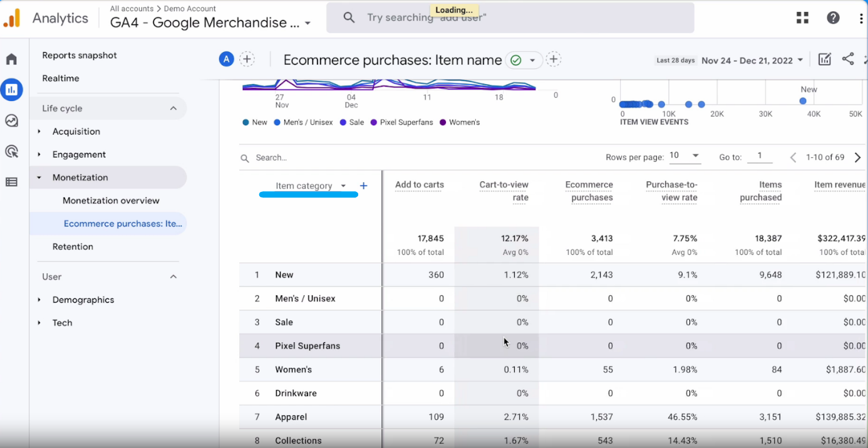Open the Home icon in left rail
Screen dimensions: 868x448
[11, 60]
